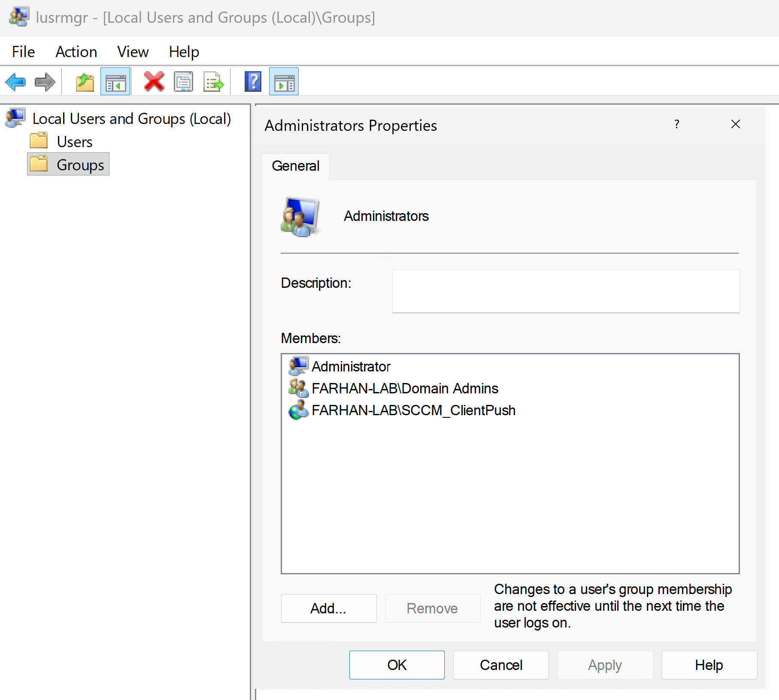This screenshot has height=700, width=779.
Task: Open the View menu
Action: [x=133, y=52]
